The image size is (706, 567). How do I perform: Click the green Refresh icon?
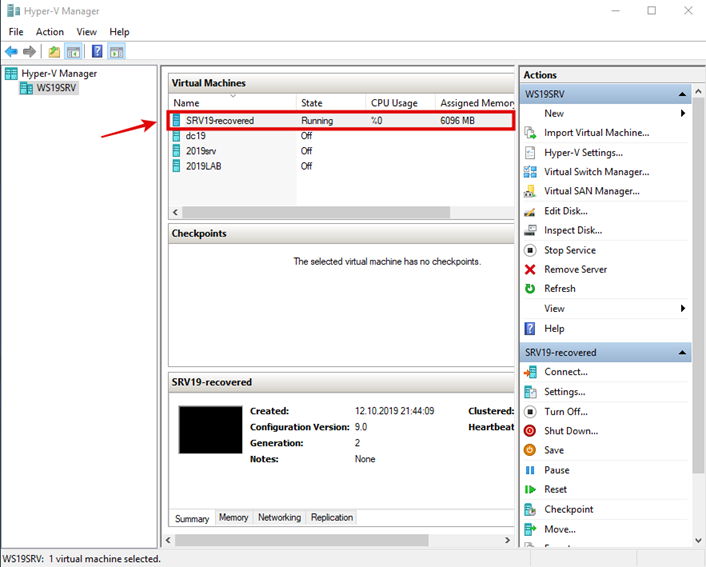click(x=530, y=289)
